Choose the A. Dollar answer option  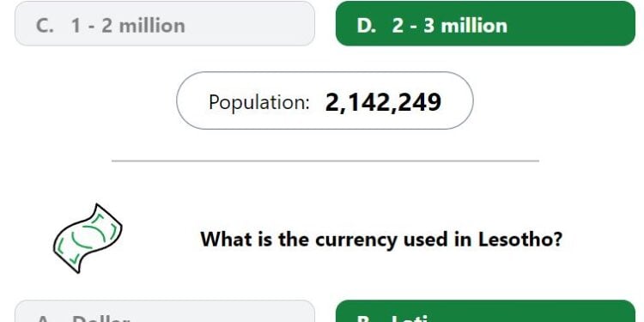(165, 311)
